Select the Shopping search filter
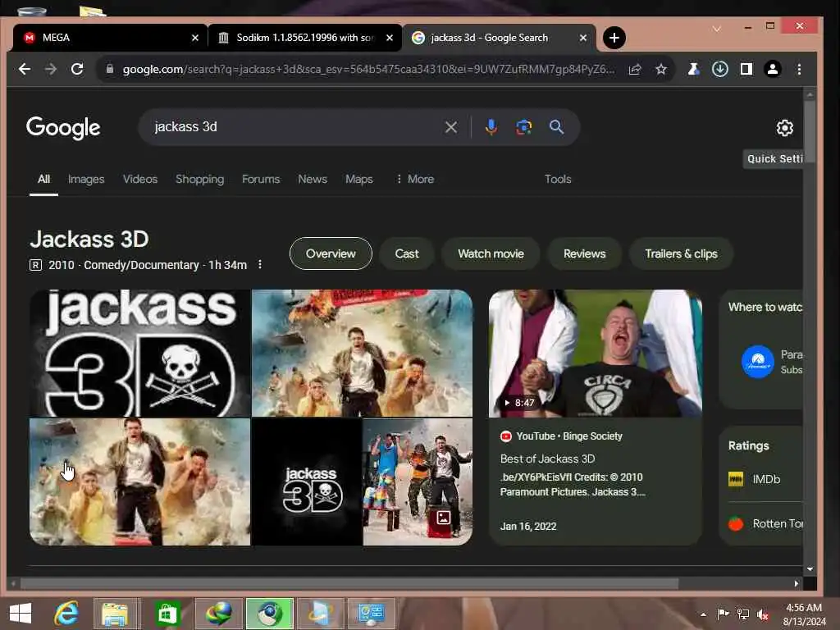This screenshot has width=840, height=630. coord(200,180)
